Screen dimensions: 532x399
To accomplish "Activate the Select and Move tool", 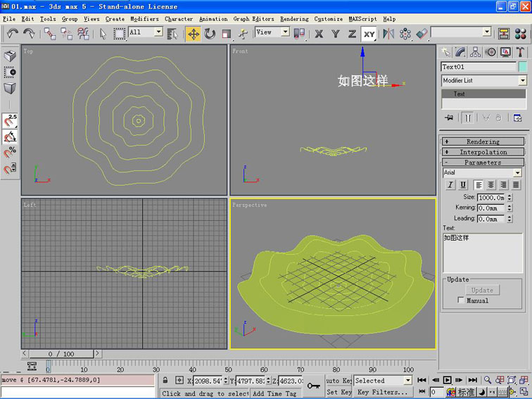I will pyautogui.click(x=194, y=34).
